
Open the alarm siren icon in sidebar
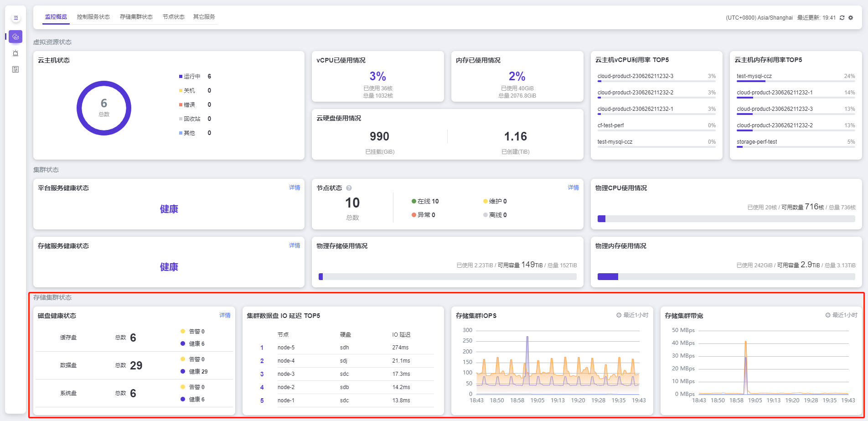15,53
